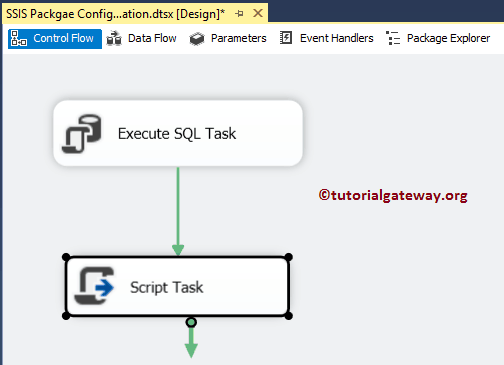The height and width of the screenshot is (365, 504).
Task: Click the Script Task green output connector arrow
Action: (191, 339)
